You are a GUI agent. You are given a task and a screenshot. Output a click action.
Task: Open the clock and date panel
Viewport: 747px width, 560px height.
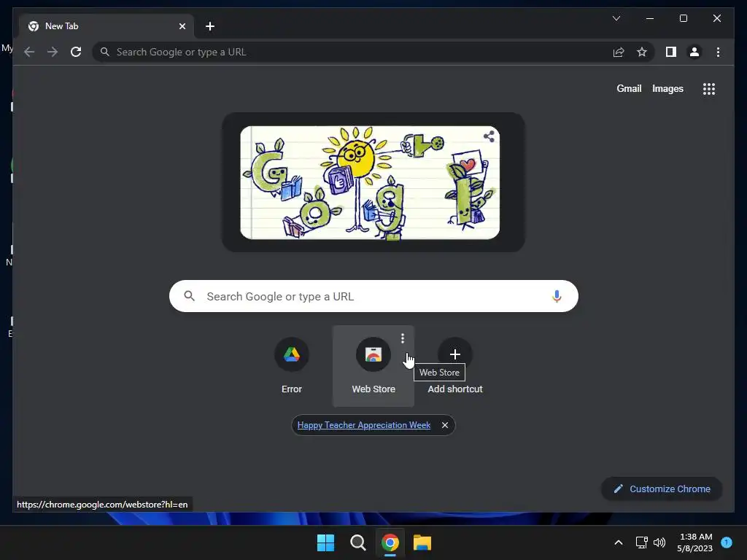tap(694, 542)
